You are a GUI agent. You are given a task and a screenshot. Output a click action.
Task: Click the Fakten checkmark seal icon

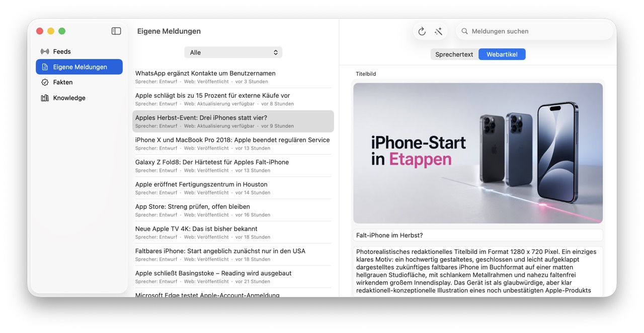45,82
